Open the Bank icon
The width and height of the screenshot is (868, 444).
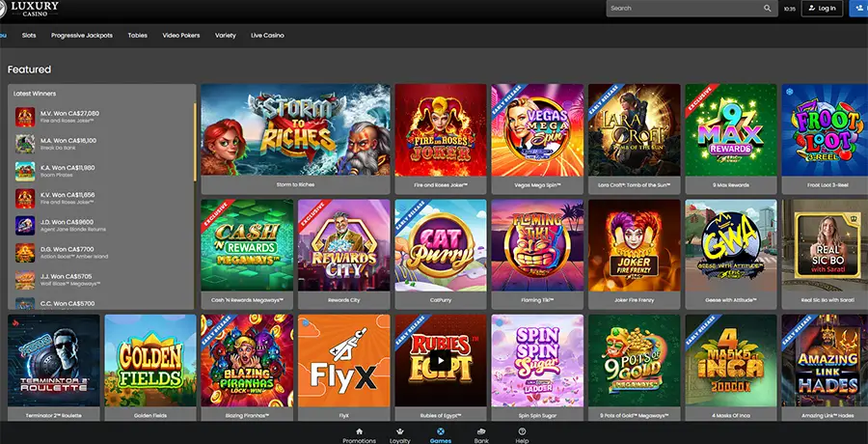click(481, 431)
